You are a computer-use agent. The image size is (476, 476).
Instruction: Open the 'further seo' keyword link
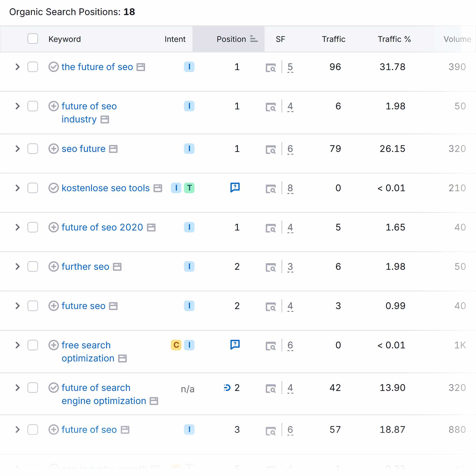[x=85, y=267]
